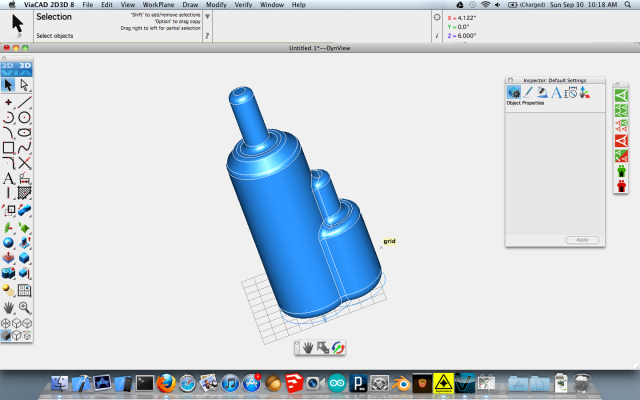Open Text properties tab in the Inspector
Image resolution: width=640 pixels, height=400 pixels.
pyautogui.click(x=557, y=92)
